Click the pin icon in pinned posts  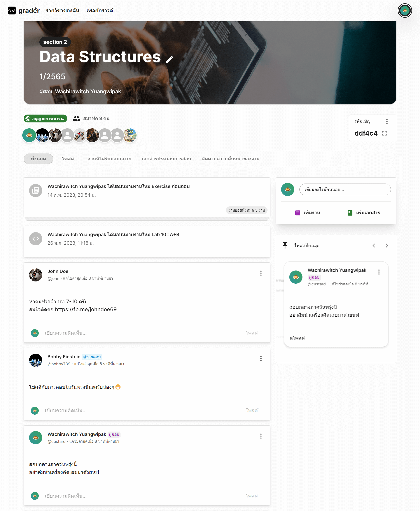coord(285,245)
